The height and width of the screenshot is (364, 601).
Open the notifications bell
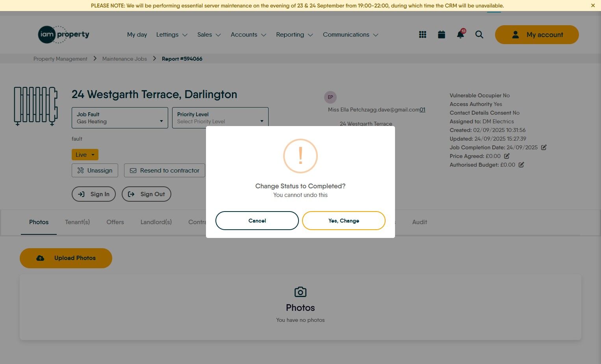coord(460,34)
